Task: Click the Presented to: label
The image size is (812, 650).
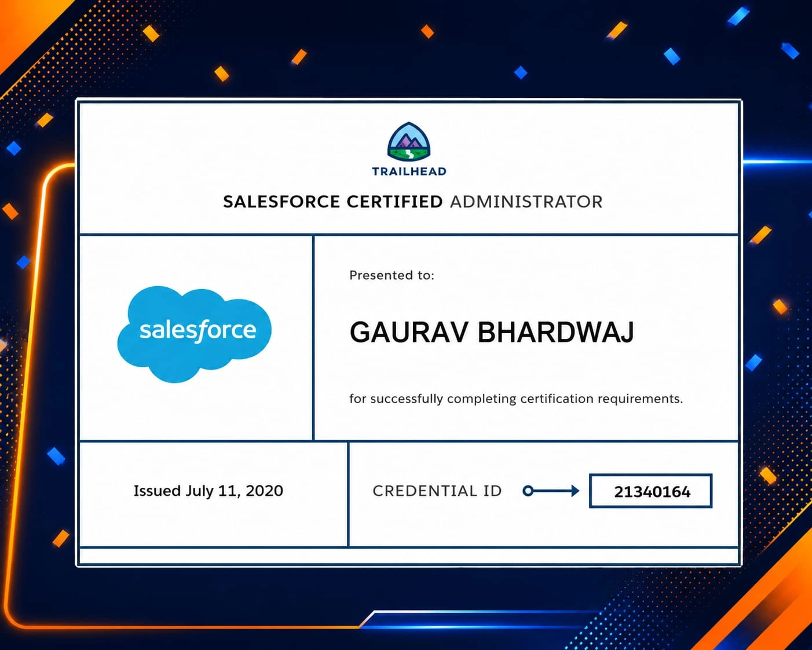Action: (x=392, y=275)
